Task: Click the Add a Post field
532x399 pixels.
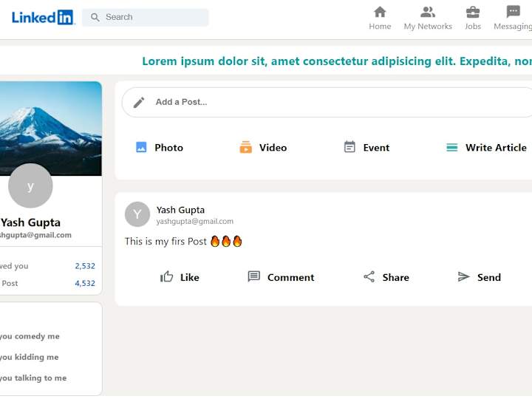Action: point(327,102)
